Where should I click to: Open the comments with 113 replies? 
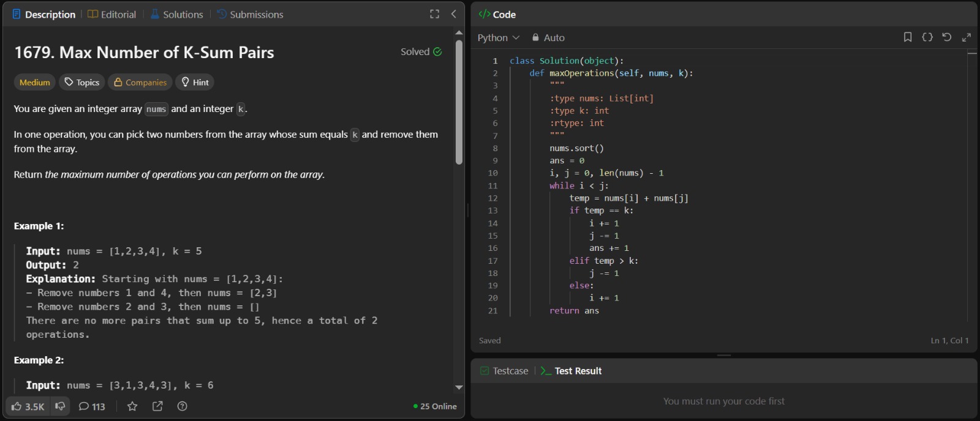tap(92, 406)
